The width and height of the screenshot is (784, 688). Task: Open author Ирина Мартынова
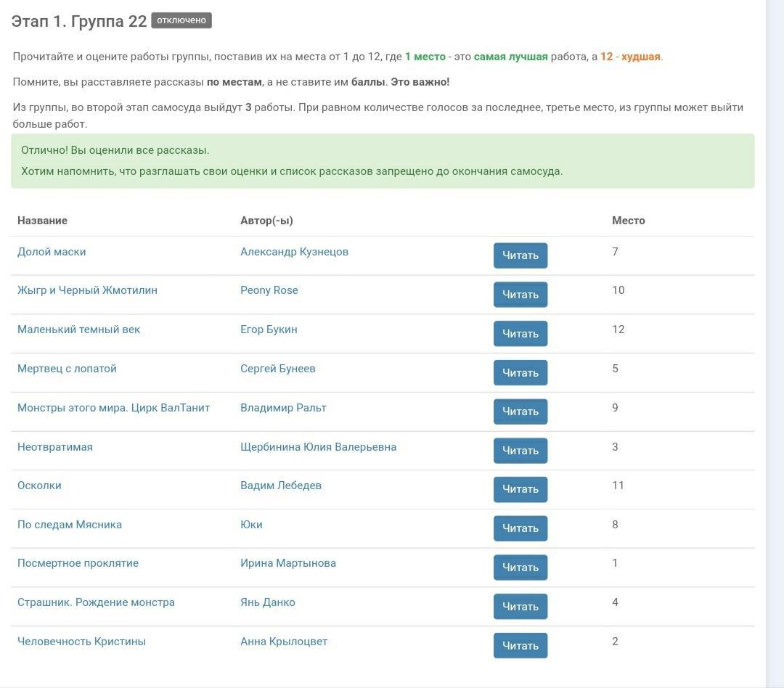(x=287, y=563)
